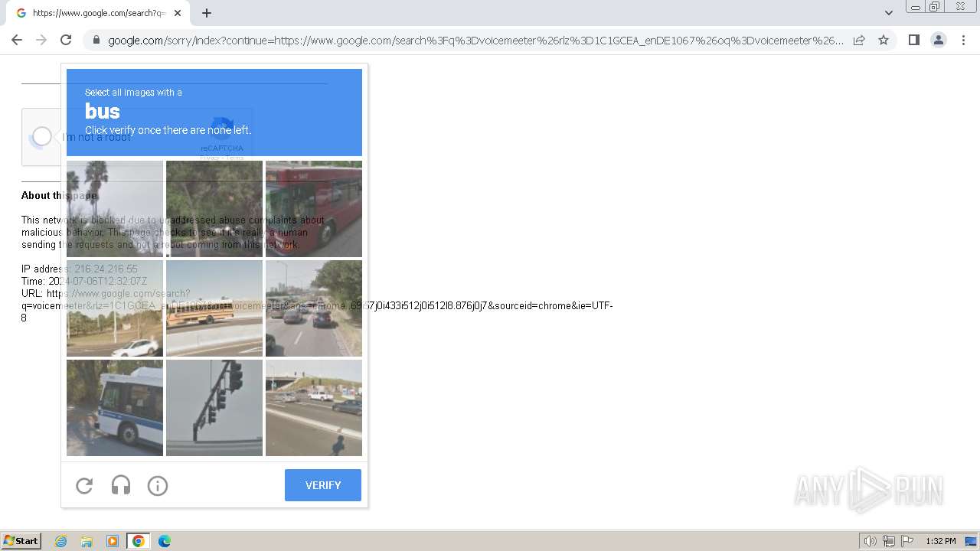Toggle the browser side panel
The image size is (980, 551).
(913, 40)
